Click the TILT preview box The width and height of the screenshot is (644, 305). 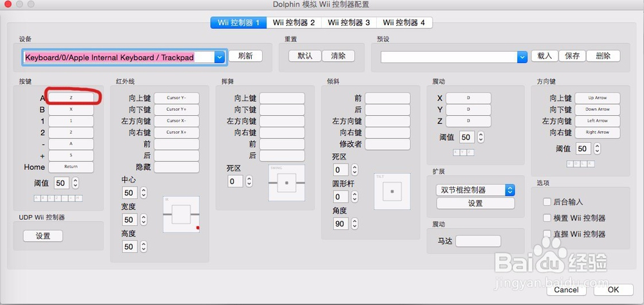[x=392, y=191]
